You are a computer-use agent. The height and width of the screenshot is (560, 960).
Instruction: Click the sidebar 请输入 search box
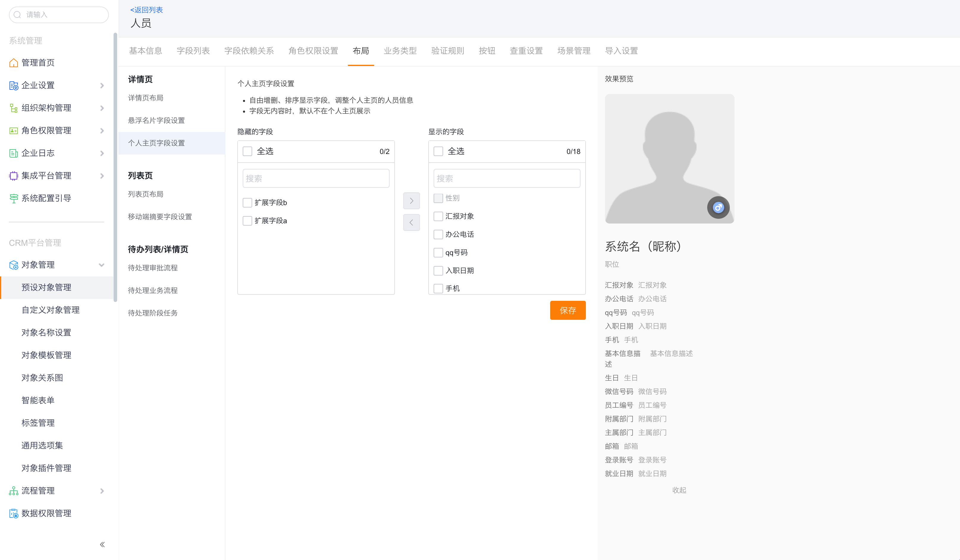click(59, 15)
